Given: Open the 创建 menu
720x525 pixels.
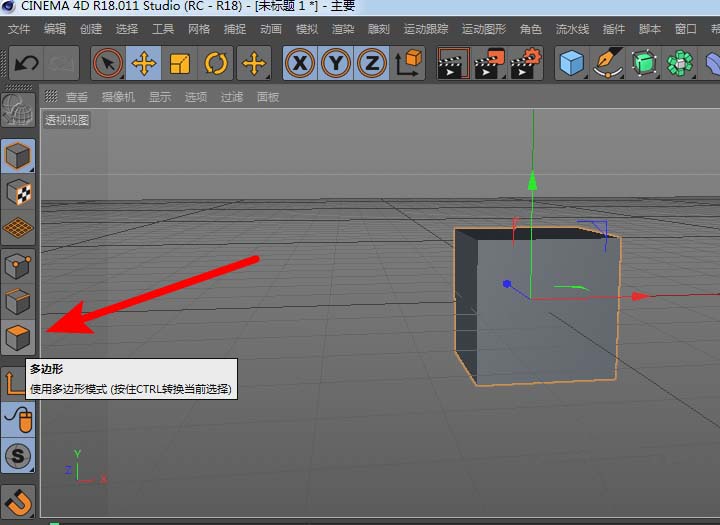Looking at the screenshot, I should [x=90, y=29].
